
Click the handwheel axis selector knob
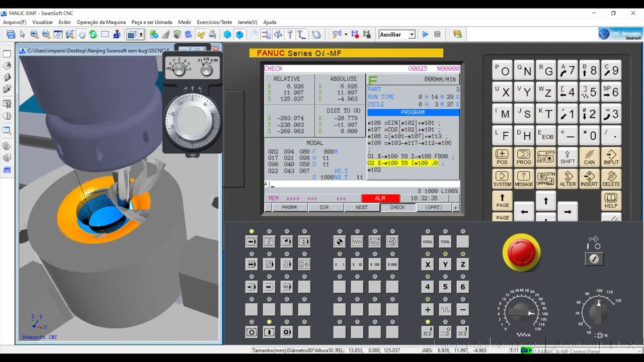coord(179,69)
